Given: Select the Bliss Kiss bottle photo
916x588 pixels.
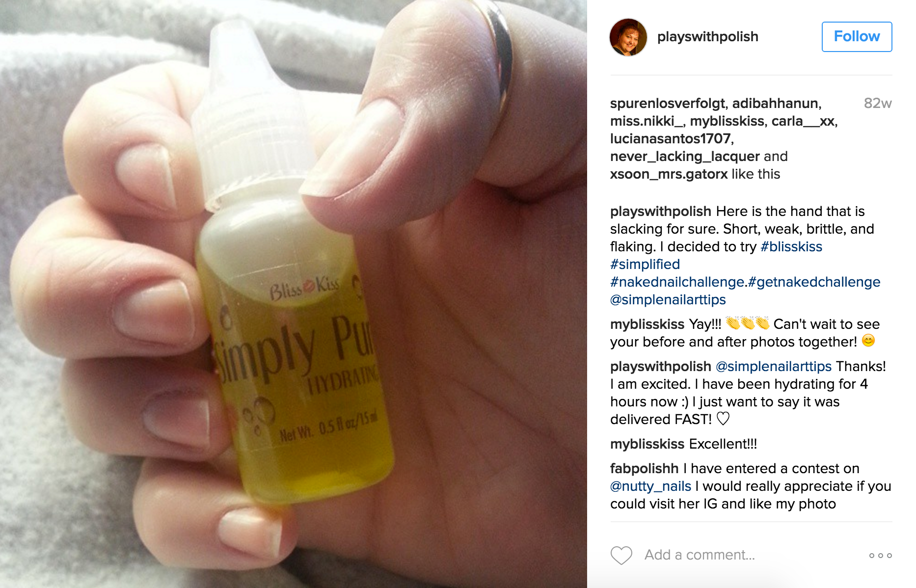Looking at the screenshot, I should click(294, 294).
